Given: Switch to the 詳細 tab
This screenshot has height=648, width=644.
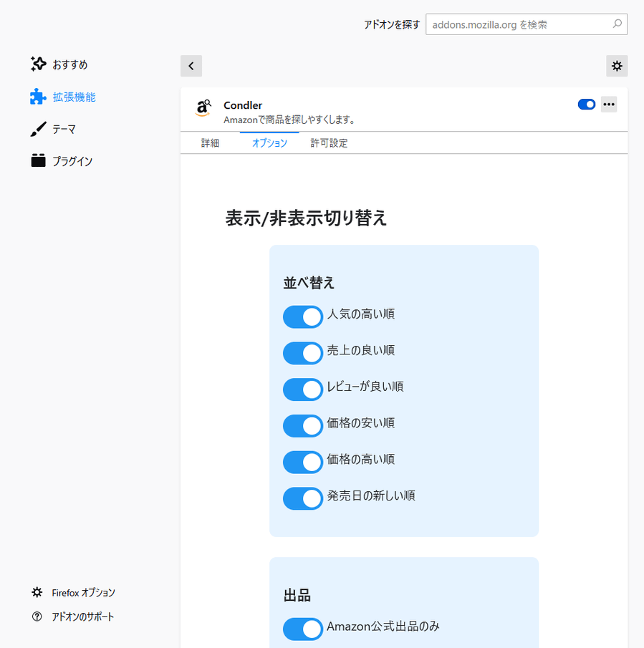Looking at the screenshot, I should [210, 143].
